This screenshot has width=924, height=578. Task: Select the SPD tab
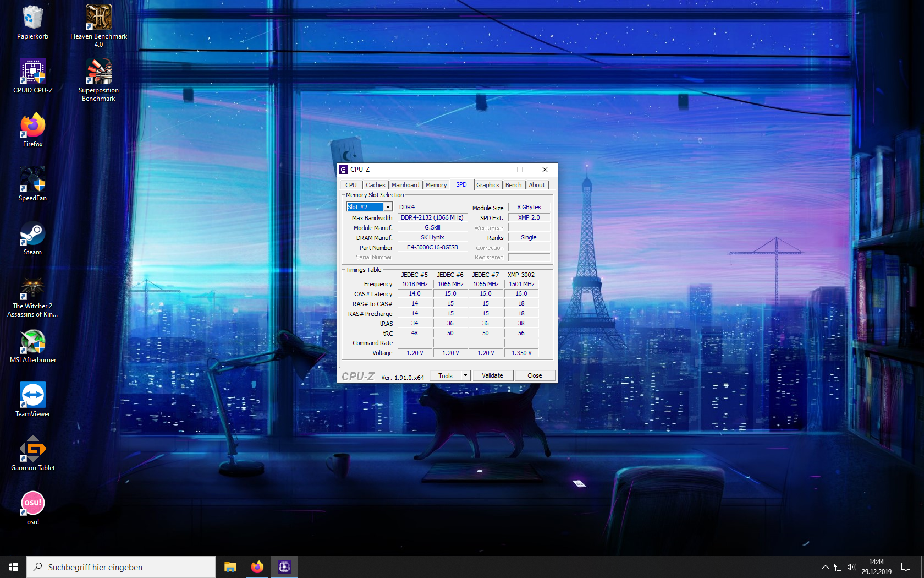461,184
